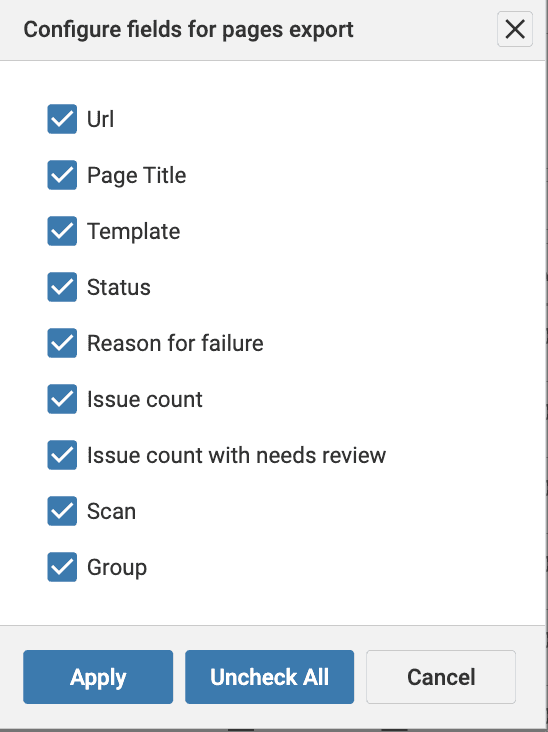Toggle the Issue count checkbox
Viewport: 548px width, 732px height.
62,399
